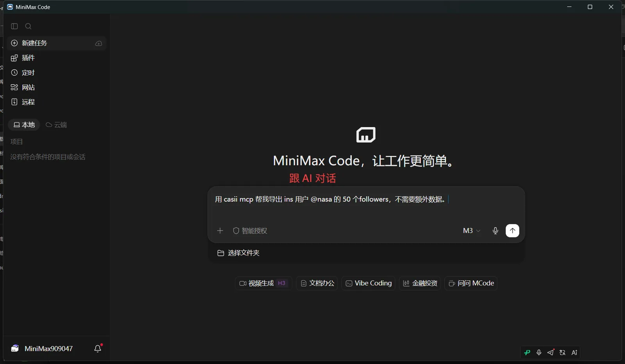Viewport: 625px width, 364px height.
Task: Click the MiniMax909047 avatar icon
Action: (x=15, y=348)
